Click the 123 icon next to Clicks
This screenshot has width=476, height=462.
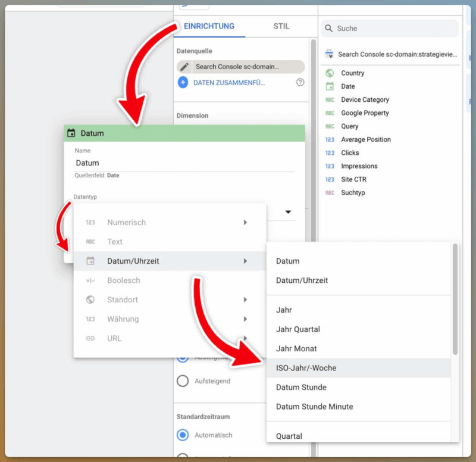(330, 153)
